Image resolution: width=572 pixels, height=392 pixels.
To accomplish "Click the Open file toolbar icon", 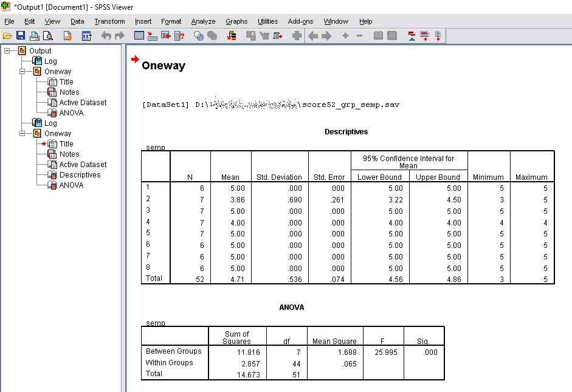I will (x=7, y=36).
